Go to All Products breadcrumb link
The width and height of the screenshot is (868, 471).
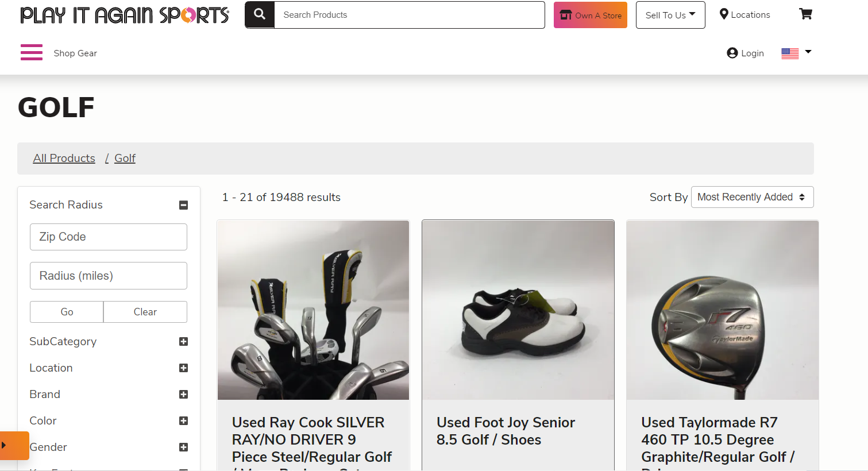[64, 159]
